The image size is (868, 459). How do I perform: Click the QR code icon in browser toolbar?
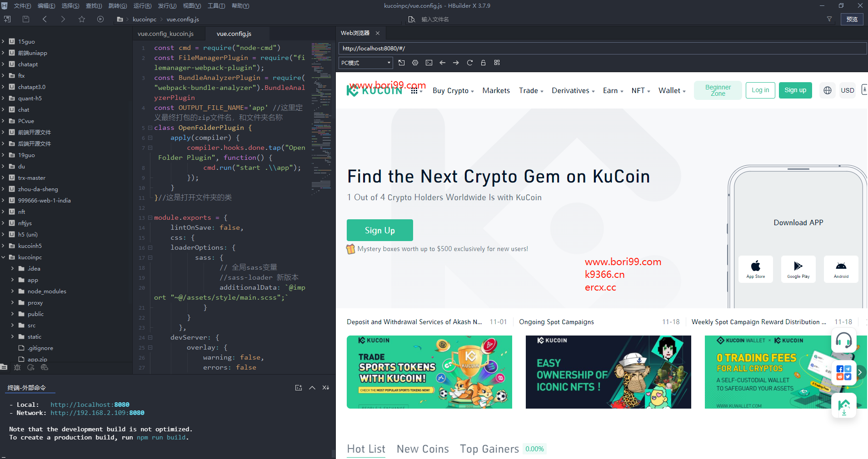(497, 63)
